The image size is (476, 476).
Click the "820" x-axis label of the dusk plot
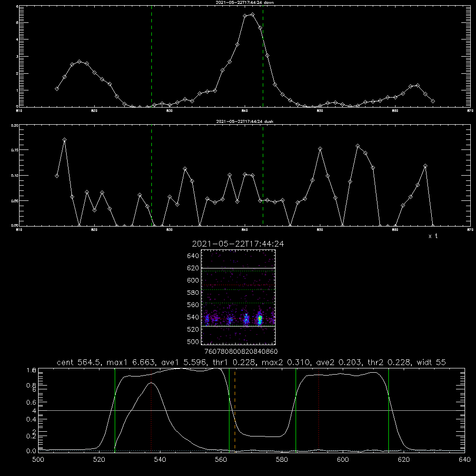point(94,230)
